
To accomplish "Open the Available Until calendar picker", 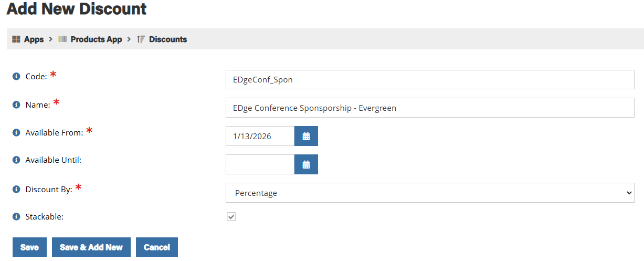I will pos(306,164).
